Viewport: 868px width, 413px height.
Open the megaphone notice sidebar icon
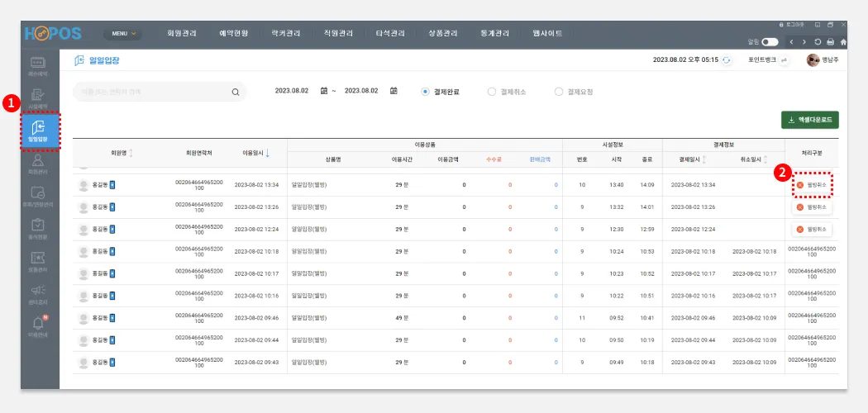38,291
